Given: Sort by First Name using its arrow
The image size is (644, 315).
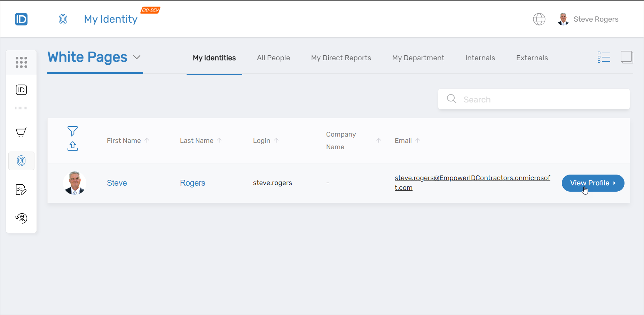Looking at the screenshot, I should [x=147, y=140].
